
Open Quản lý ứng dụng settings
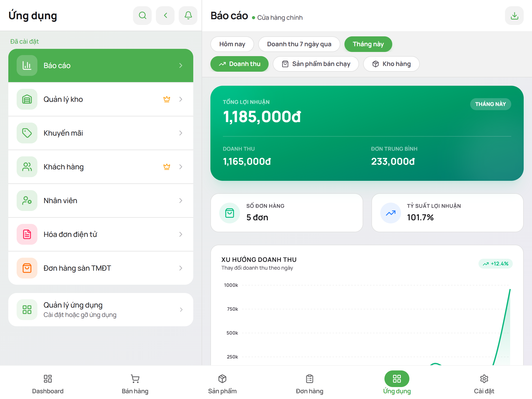pyautogui.click(x=101, y=310)
